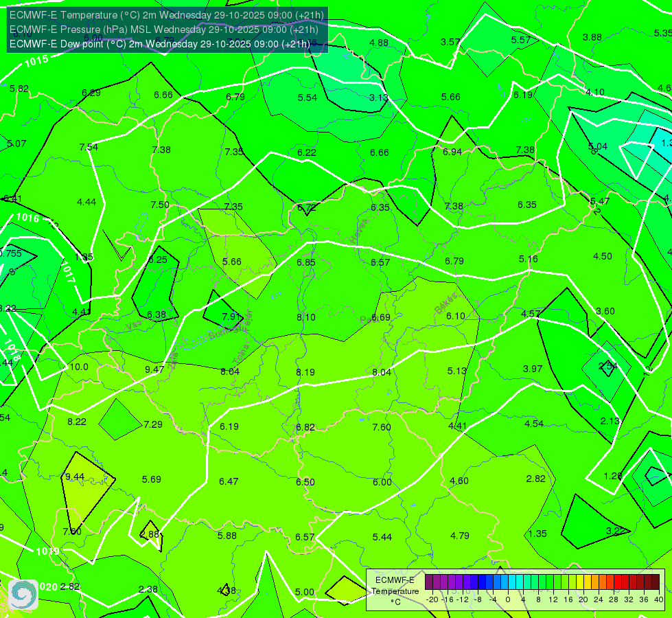Click the 4.54 value
The width and height of the screenshot is (672, 618).
[534, 424]
